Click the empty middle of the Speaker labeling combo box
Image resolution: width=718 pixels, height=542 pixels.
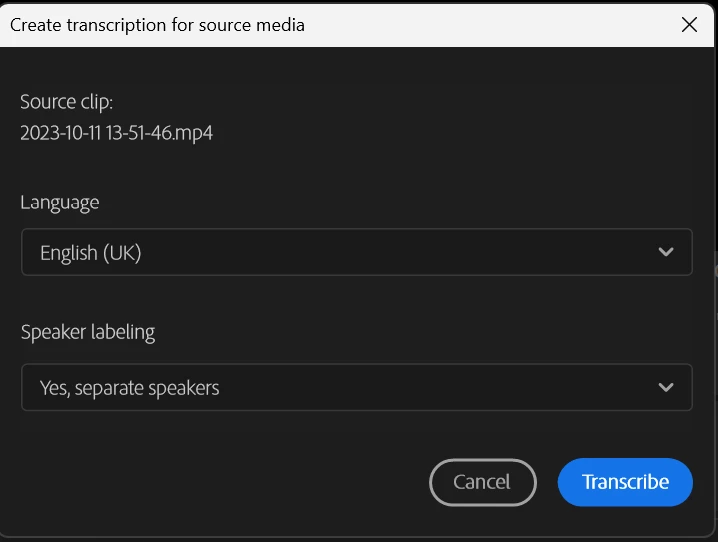435,387
